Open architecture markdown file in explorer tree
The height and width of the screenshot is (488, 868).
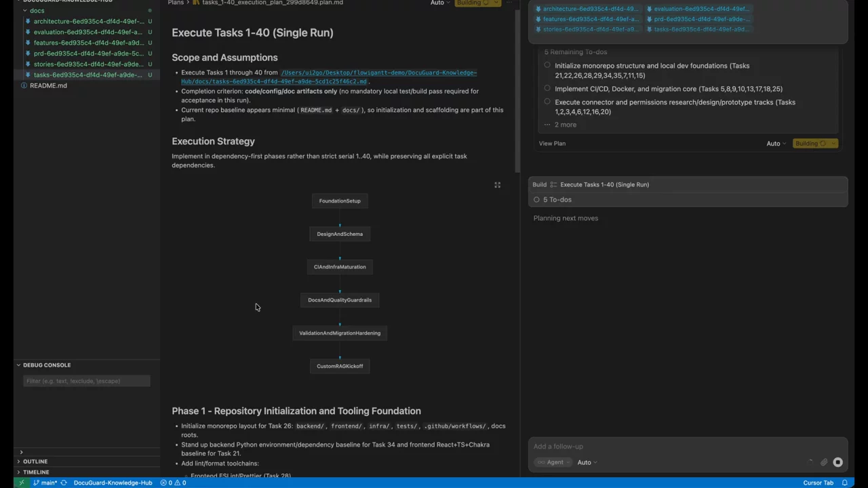(88, 21)
